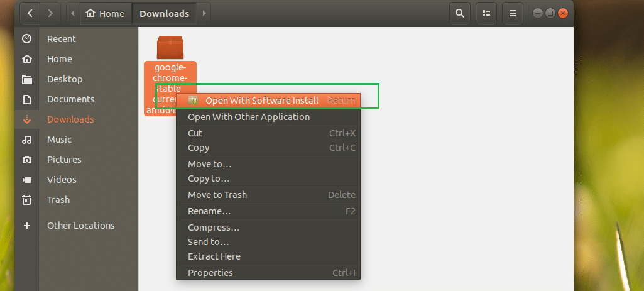Click the Pictures camera icon in the sidebar

pos(26,160)
